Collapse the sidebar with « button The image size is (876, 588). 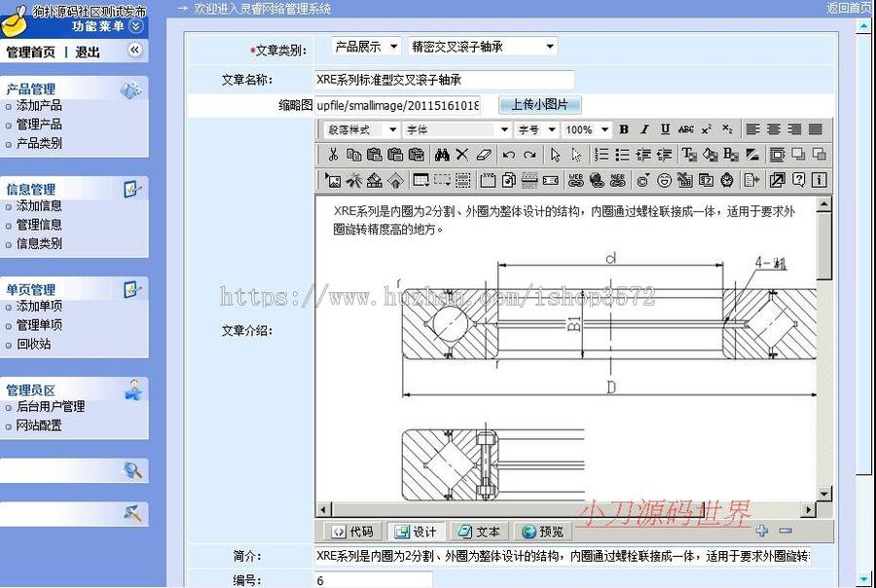point(134,50)
